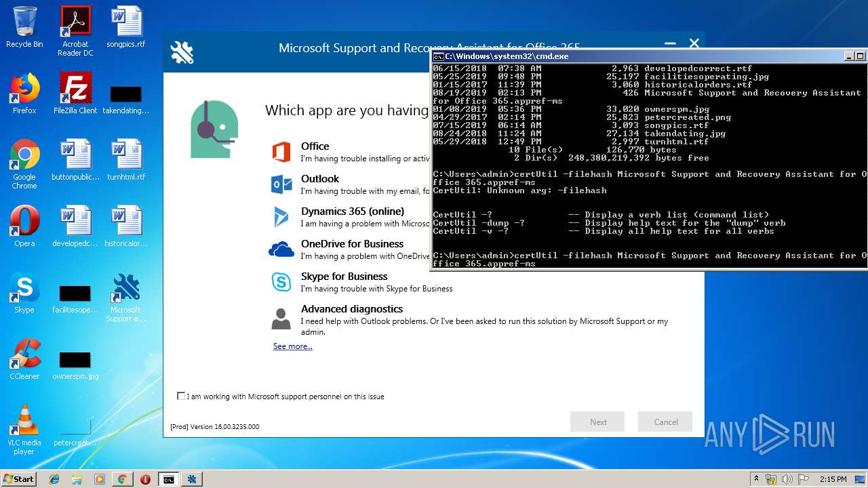Screen dimensions: 868x488
Task: Show hidden system tray icons
Action: (756, 479)
